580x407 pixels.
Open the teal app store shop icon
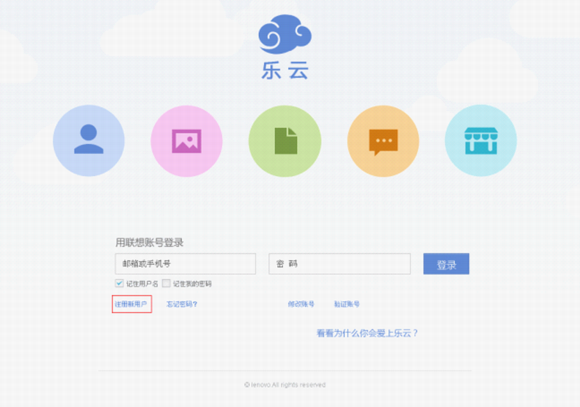pyautogui.click(x=481, y=141)
